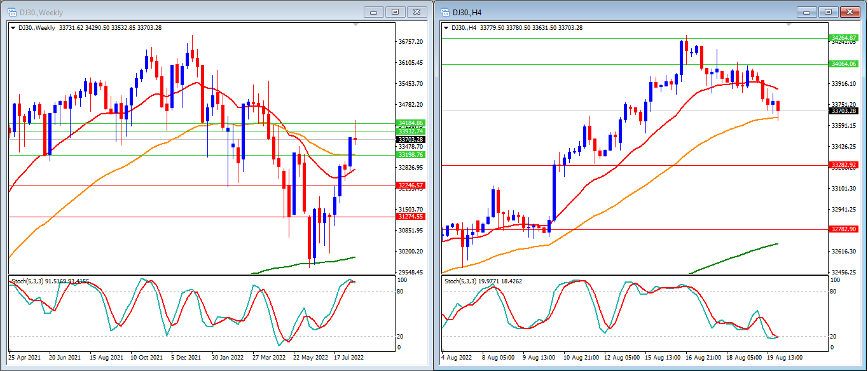The width and height of the screenshot is (868, 371).
Task: Click the 30200.20 value on the Weekly price scale
Action: coord(411,252)
